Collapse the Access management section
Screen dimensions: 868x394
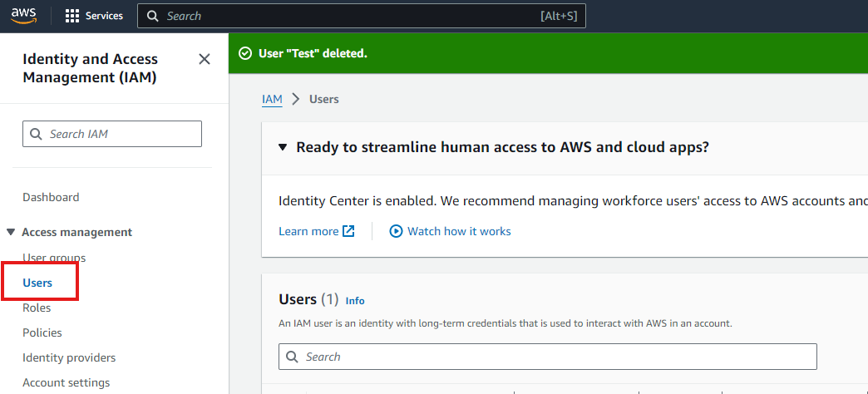click(11, 232)
